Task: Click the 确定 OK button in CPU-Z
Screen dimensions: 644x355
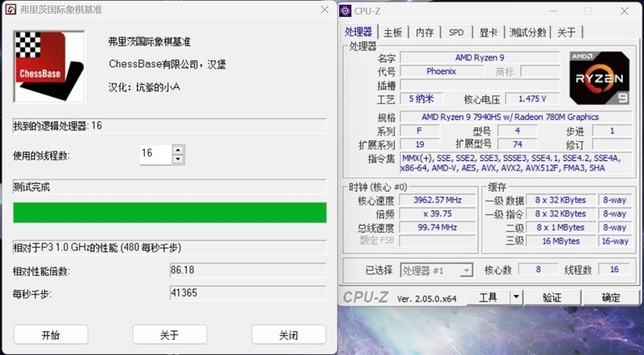Action: 611,298
